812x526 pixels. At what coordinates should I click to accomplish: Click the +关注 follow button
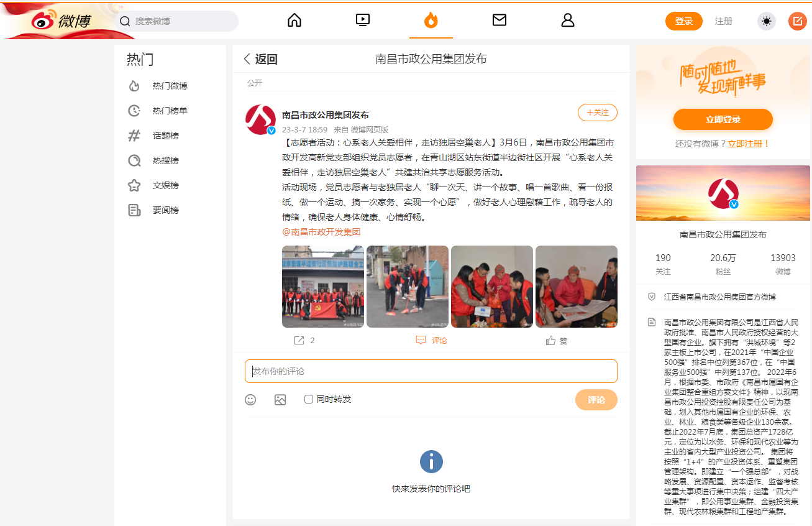point(598,113)
